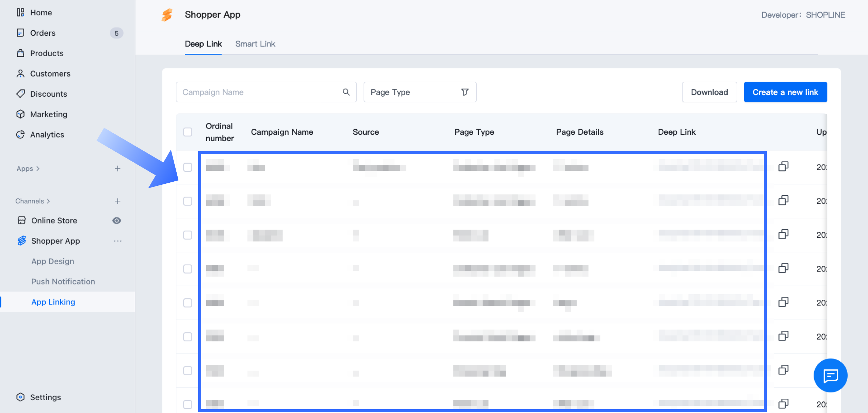The height and width of the screenshot is (413, 868).
Task: Switch to the Smart Link tab
Action: coord(255,44)
